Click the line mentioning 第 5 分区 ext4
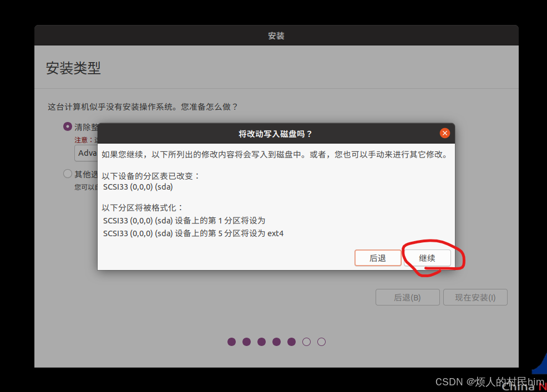Screen dimensions: 547x392 point(193,233)
